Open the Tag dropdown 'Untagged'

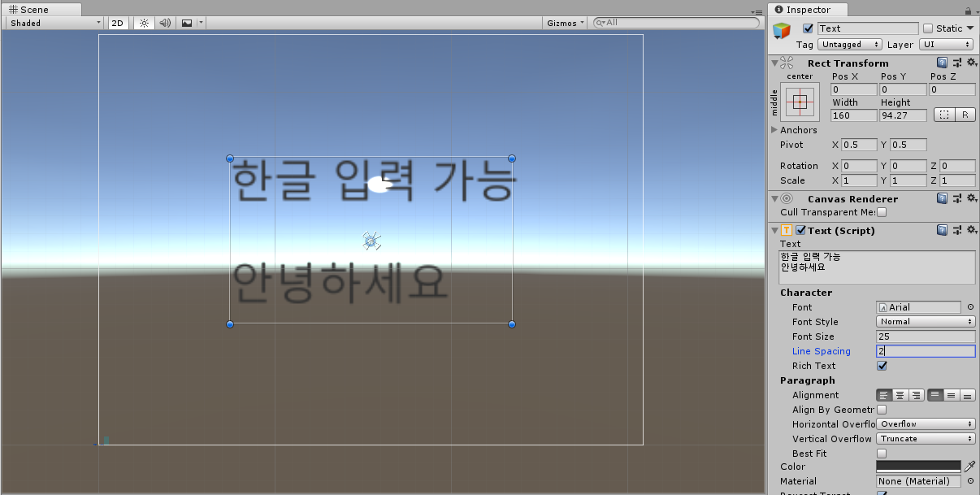click(850, 45)
